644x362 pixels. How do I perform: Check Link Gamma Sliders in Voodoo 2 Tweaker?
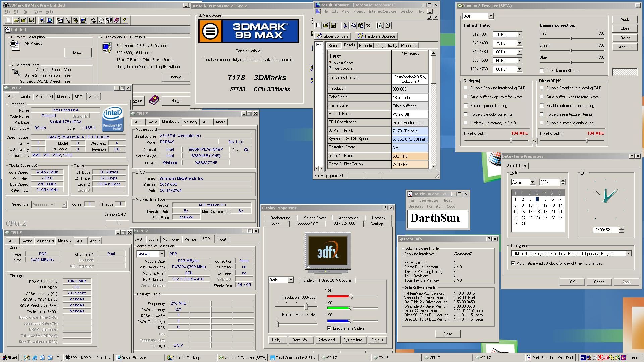point(542,71)
